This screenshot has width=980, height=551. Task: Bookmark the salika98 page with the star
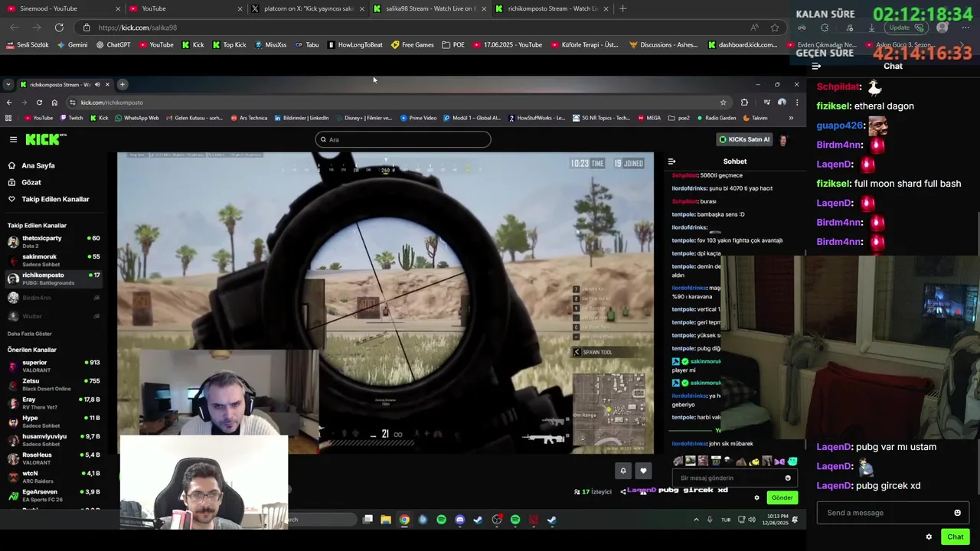[x=775, y=28]
